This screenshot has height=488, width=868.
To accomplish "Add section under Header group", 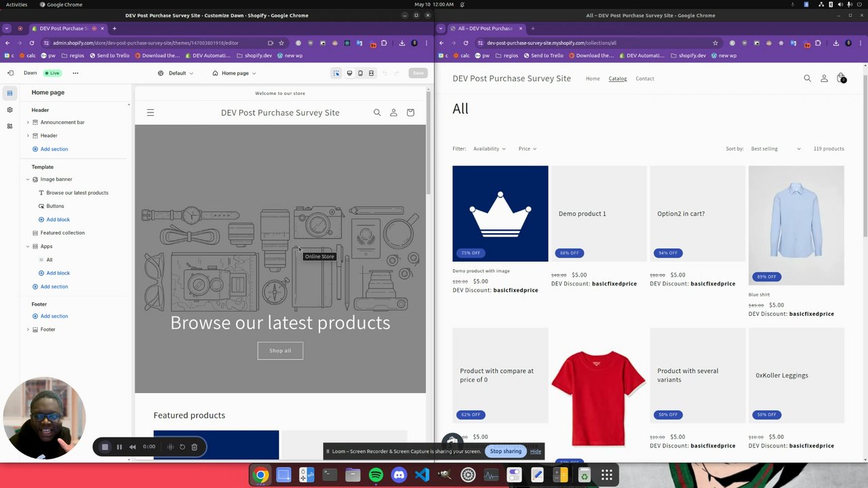I will (50, 149).
